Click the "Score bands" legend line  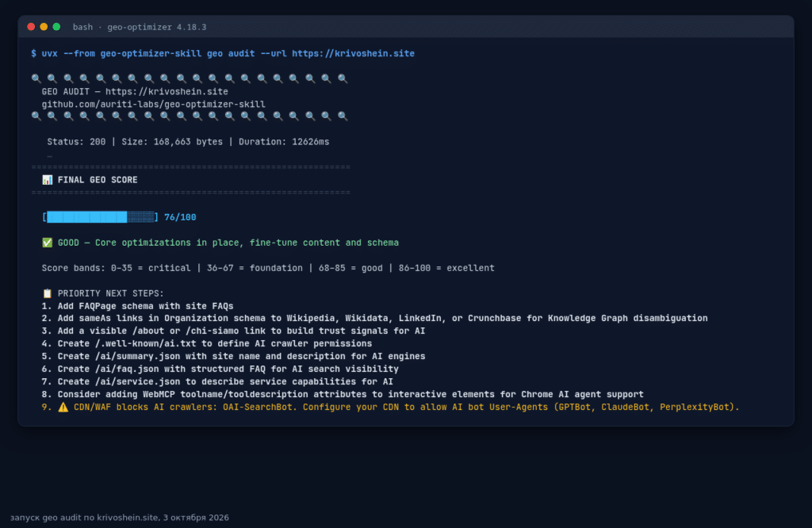tap(268, 268)
